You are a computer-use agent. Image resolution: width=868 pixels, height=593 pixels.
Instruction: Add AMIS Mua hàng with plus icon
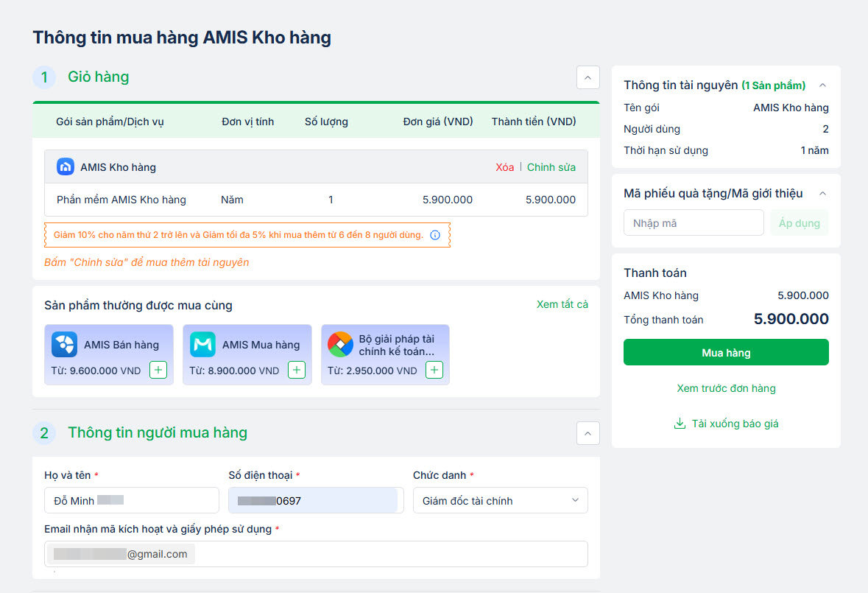[x=296, y=370]
